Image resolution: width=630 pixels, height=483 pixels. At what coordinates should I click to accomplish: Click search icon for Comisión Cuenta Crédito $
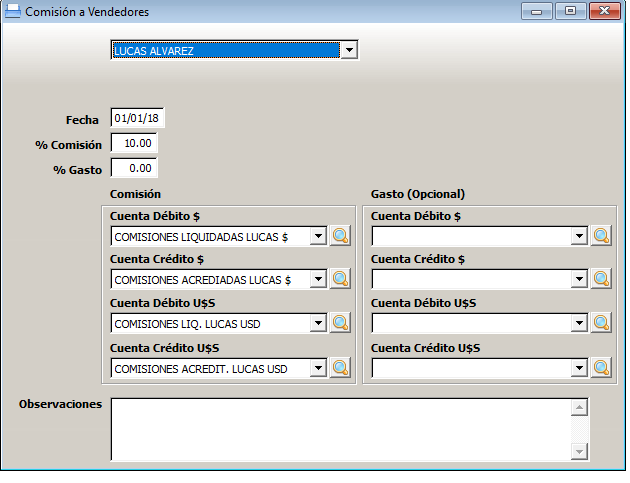point(340,279)
